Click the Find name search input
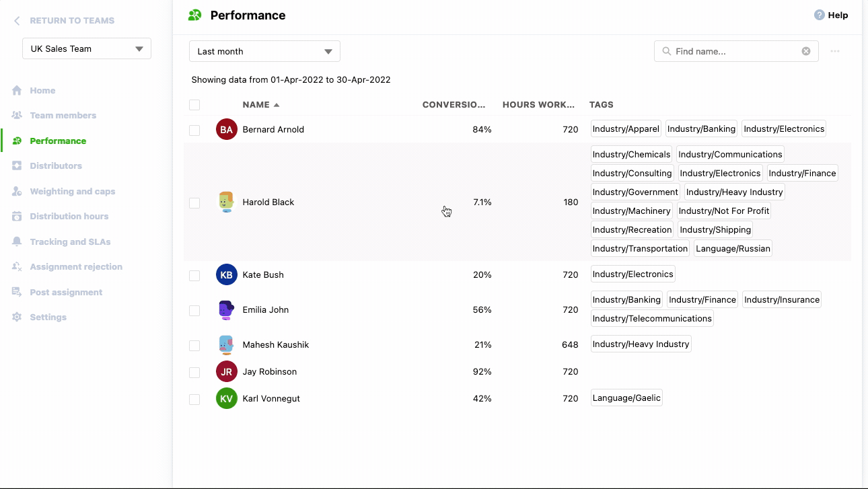 (736, 51)
